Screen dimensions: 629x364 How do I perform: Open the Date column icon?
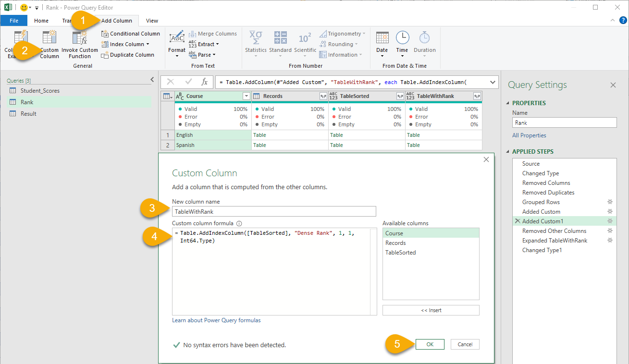tap(382, 37)
